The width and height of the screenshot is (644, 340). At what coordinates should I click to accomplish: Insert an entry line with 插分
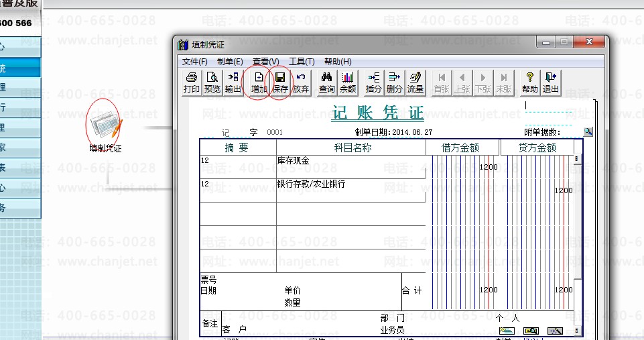pyautogui.click(x=373, y=82)
